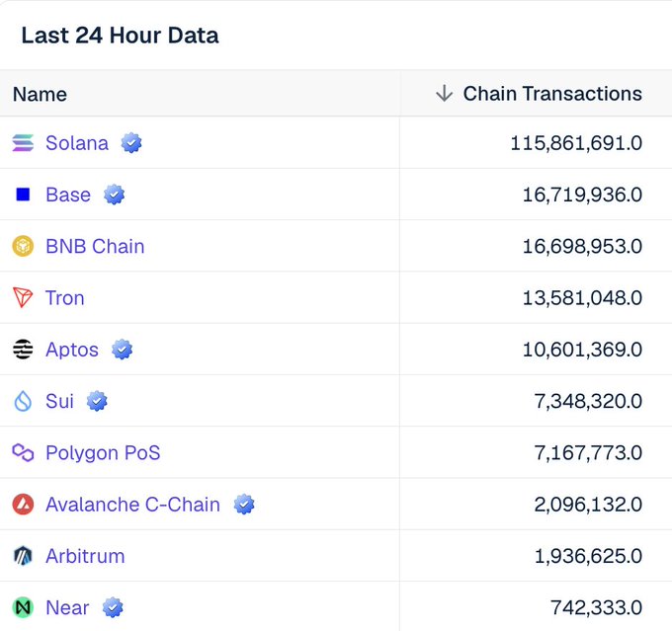
Task: Open the Base chain link
Action: (68, 195)
